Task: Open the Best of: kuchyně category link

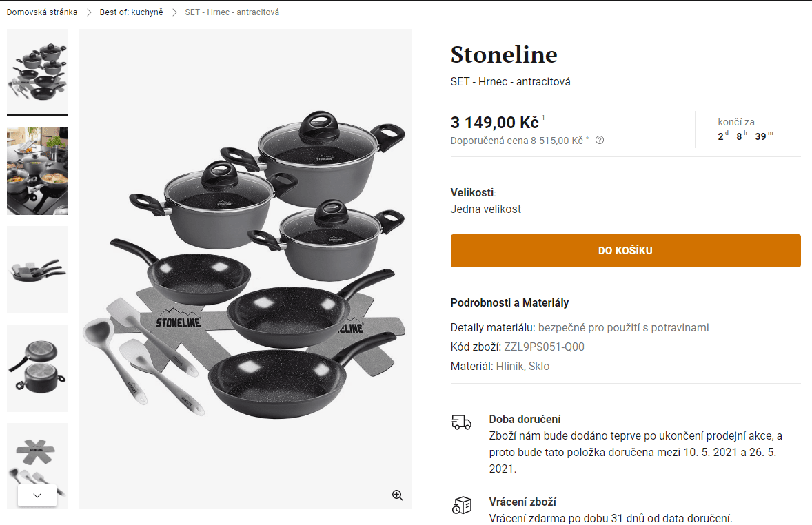Action: [131, 12]
